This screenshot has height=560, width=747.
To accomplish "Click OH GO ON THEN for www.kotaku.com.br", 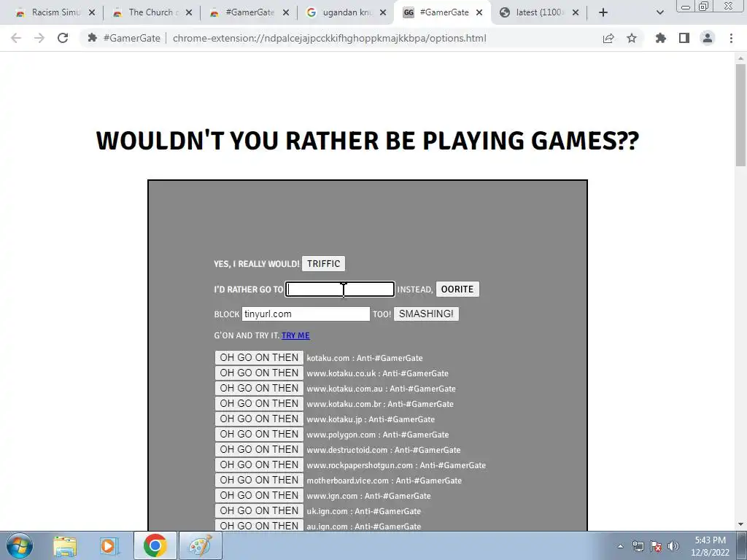I will click(259, 403).
